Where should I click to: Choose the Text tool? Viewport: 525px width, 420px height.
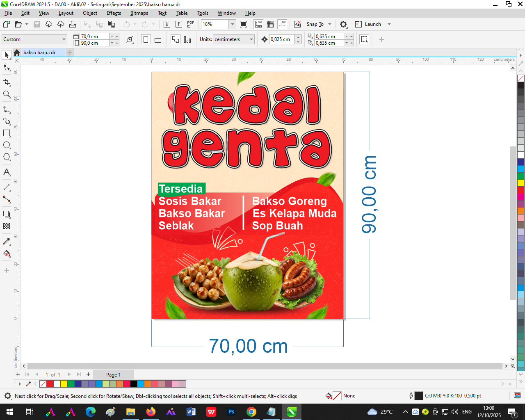click(x=7, y=172)
